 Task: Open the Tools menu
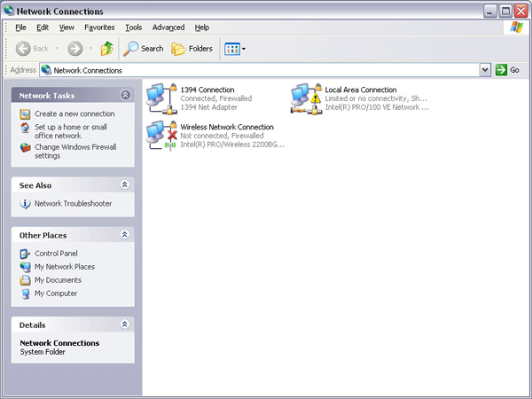(133, 27)
